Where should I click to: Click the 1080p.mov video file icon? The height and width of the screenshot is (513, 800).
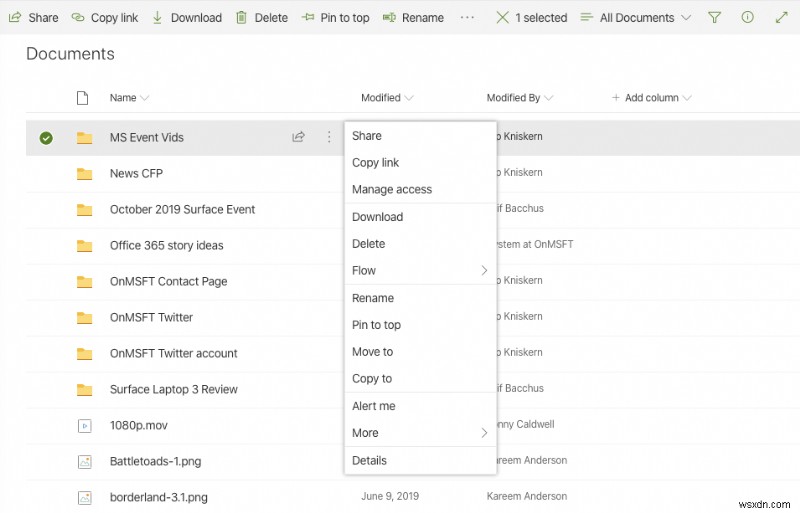[x=85, y=425]
